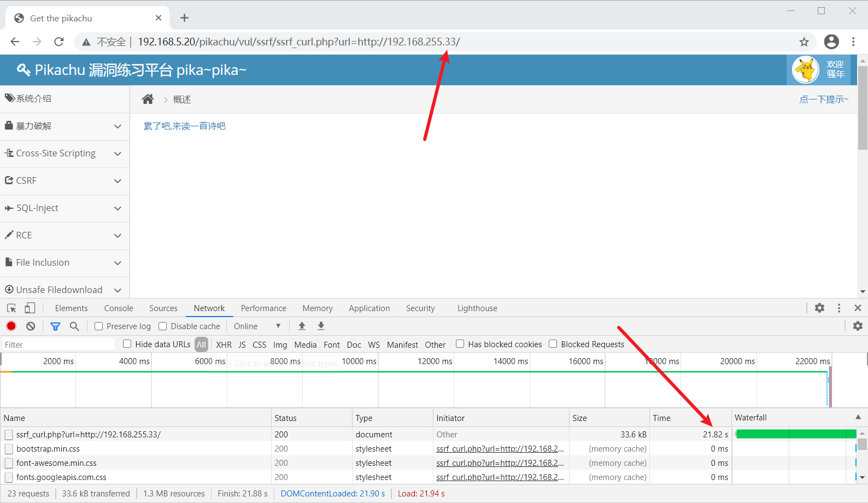Image resolution: width=868 pixels, height=503 pixels.
Task: Click the address bar URL
Action: point(298,42)
